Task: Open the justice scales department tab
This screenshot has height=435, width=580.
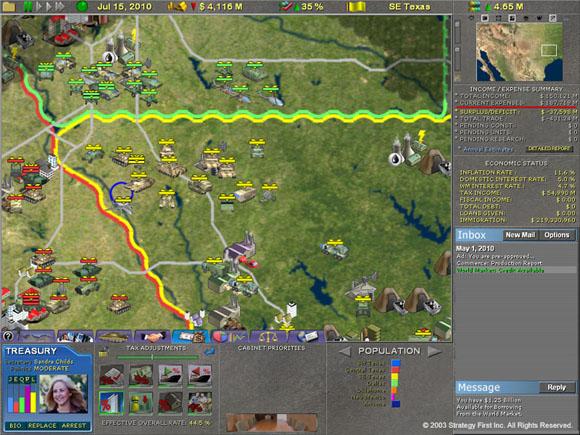Action: 268,336
